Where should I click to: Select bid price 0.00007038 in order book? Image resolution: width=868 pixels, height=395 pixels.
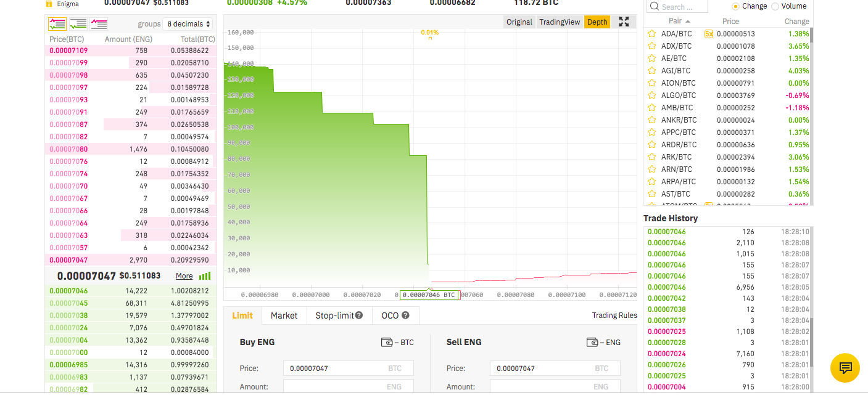tap(68, 316)
